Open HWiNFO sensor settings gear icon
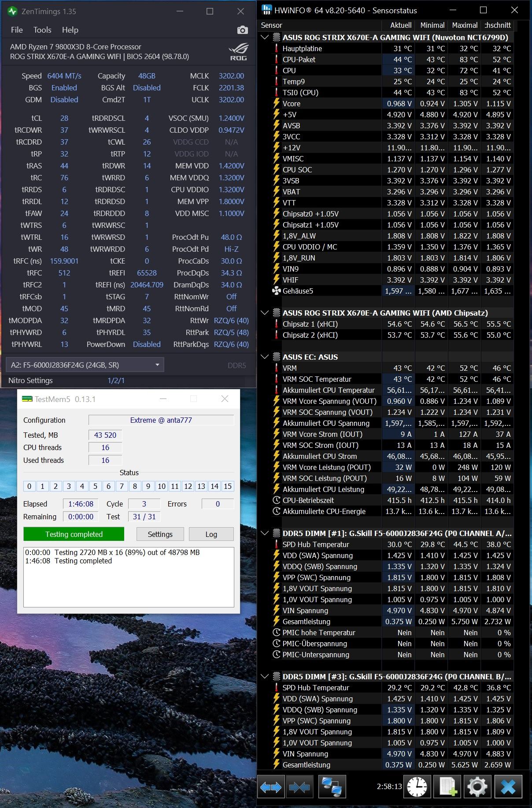This screenshot has height=808, width=532. [478, 787]
